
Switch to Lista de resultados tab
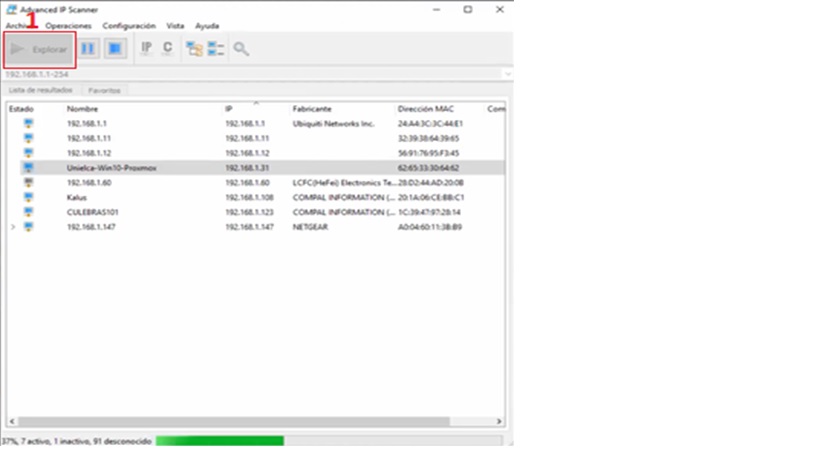pos(41,90)
